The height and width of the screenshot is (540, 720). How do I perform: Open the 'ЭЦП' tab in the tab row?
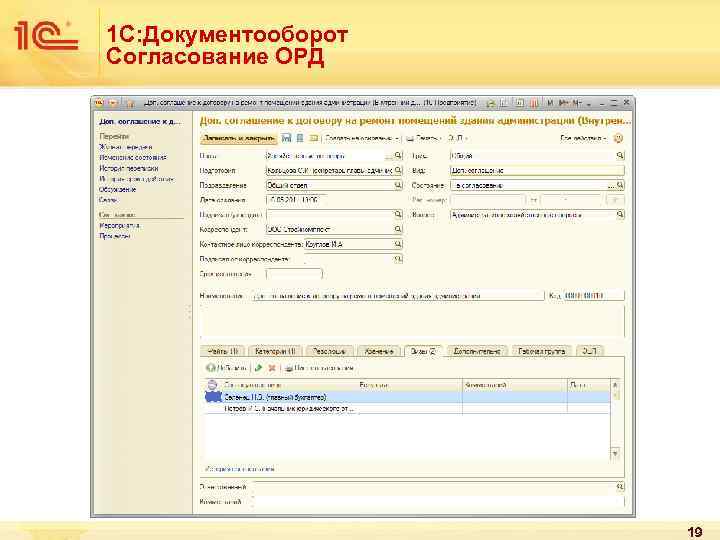[x=589, y=351]
